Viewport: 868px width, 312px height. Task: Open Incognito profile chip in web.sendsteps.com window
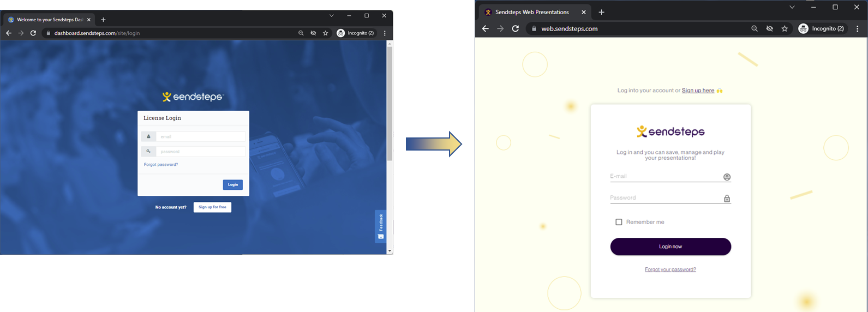tap(822, 29)
